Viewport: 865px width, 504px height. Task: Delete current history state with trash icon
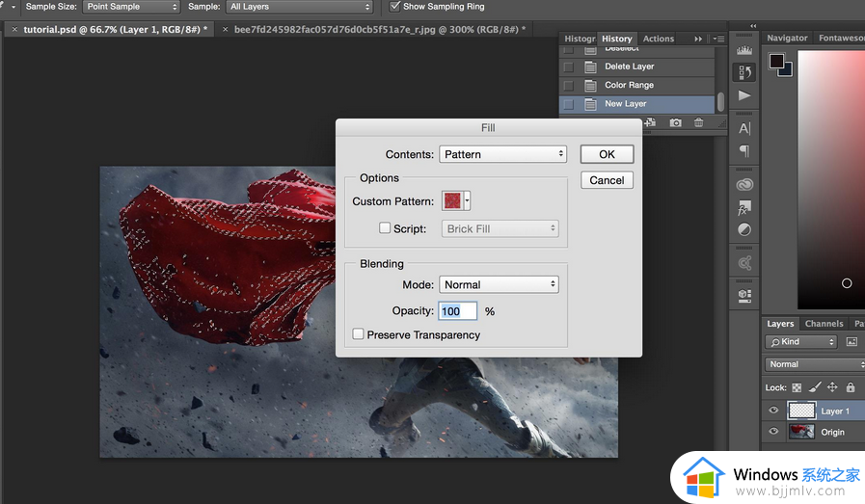point(698,122)
